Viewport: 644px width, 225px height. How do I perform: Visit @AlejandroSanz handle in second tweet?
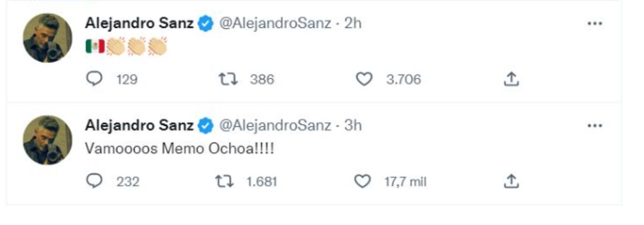point(275,126)
